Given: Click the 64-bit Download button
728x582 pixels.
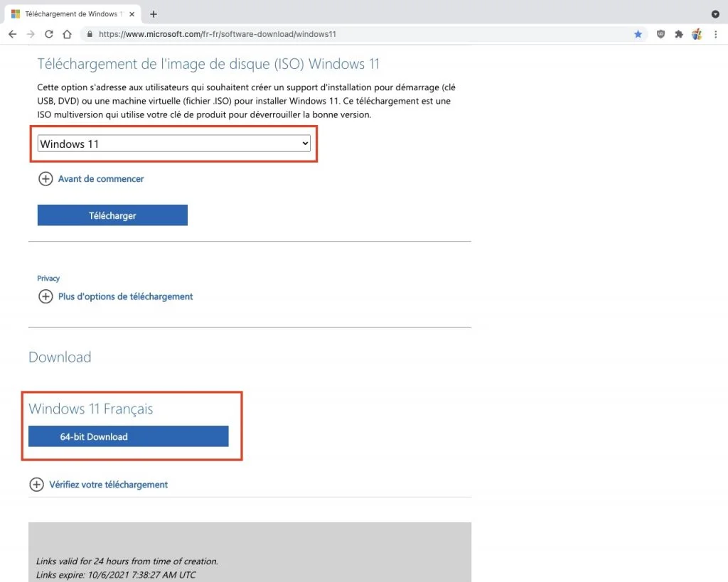Looking at the screenshot, I should (128, 436).
